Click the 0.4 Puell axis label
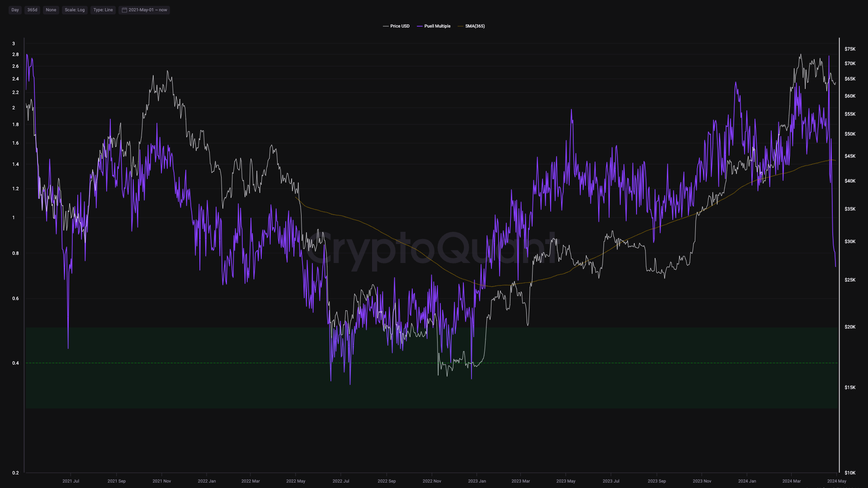Viewport: 868px width, 488px height. point(16,363)
